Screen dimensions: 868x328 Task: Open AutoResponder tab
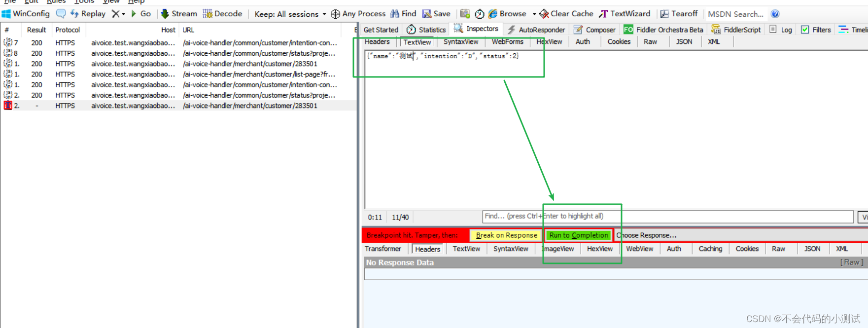(x=536, y=30)
